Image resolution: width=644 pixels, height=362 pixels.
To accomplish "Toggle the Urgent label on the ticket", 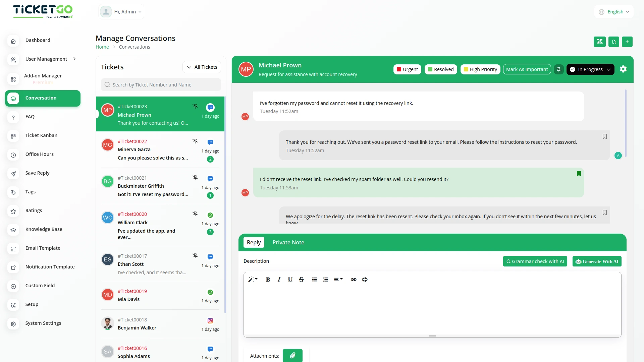I will tap(407, 69).
